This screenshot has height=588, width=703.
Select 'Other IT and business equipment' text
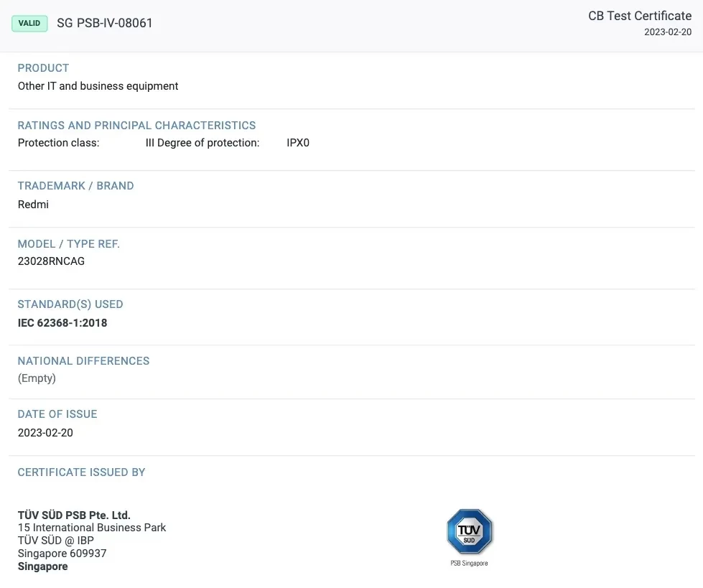tap(98, 86)
